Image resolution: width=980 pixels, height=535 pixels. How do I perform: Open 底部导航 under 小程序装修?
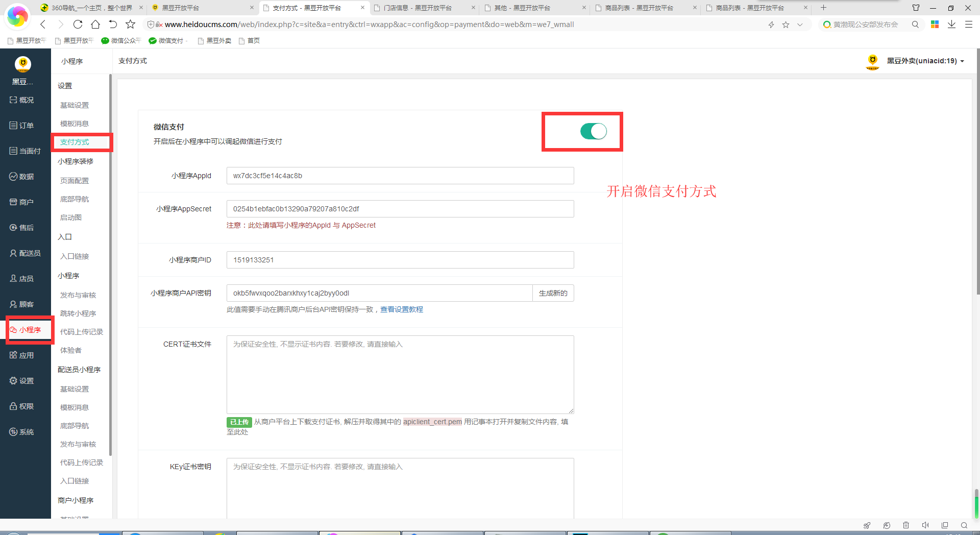tap(75, 199)
